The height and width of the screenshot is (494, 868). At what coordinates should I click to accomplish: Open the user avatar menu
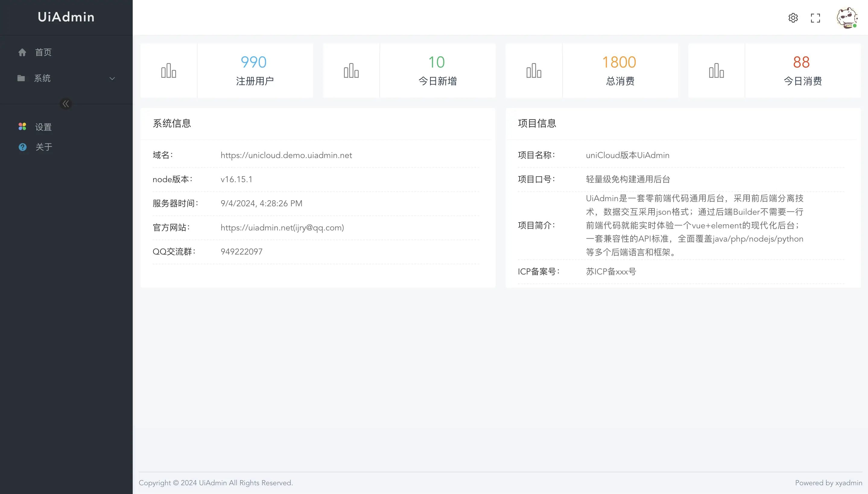pyautogui.click(x=847, y=17)
